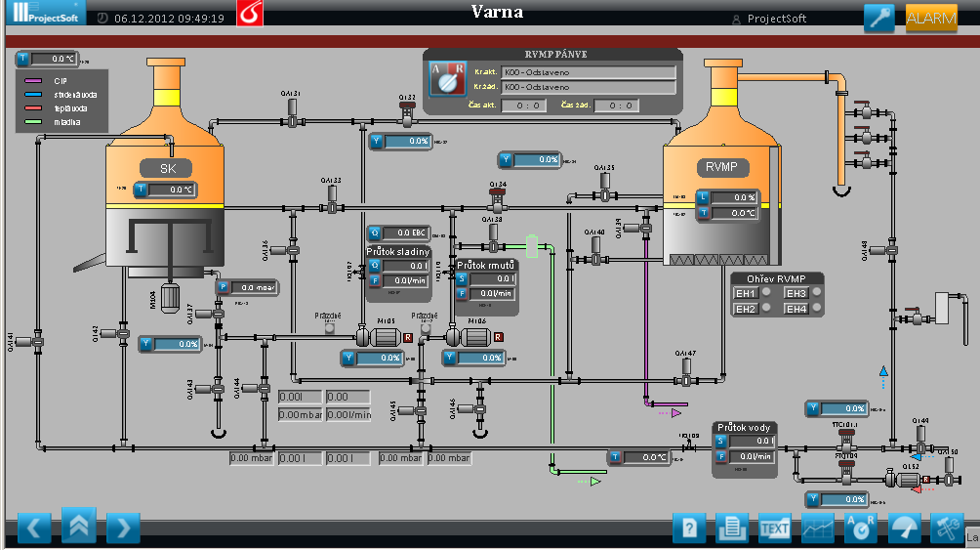Image resolution: width=980 pixels, height=550 pixels.
Task: Toggle the Prázdné indicator near M105
Action: pos(329,328)
